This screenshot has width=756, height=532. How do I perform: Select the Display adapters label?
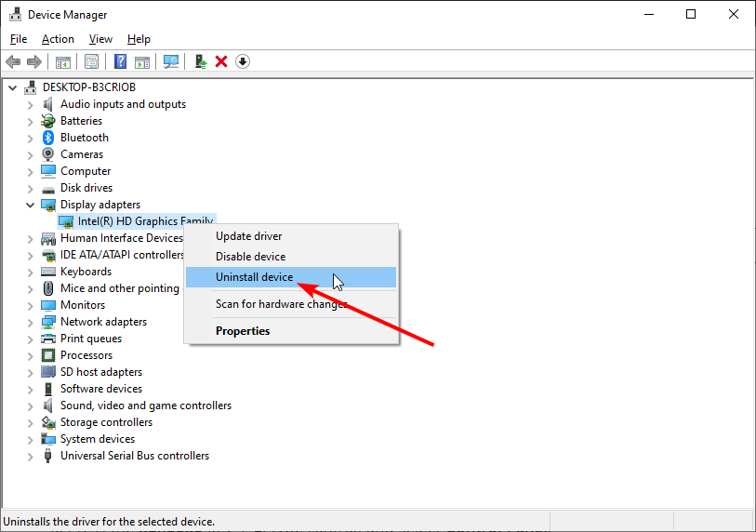[x=100, y=205]
